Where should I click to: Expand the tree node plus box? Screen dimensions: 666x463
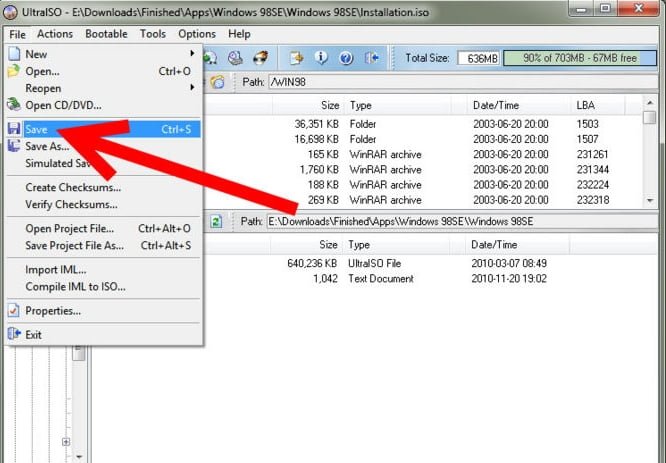tap(66, 441)
